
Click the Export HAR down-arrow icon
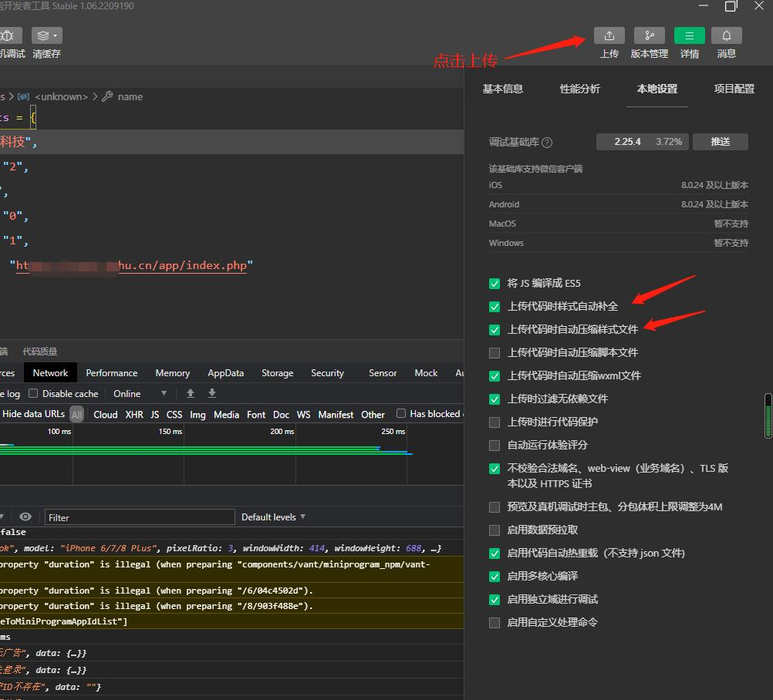tap(212, 393)
